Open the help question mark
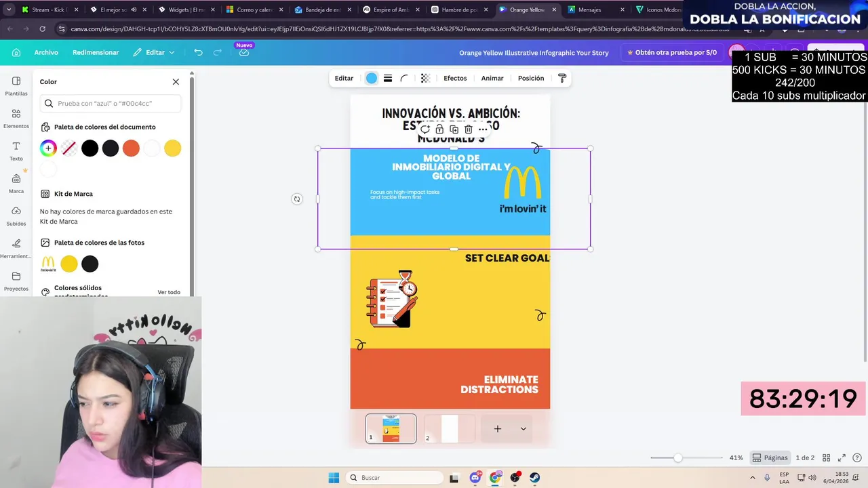Screen dimensions: 868x488 click(857, 457)
